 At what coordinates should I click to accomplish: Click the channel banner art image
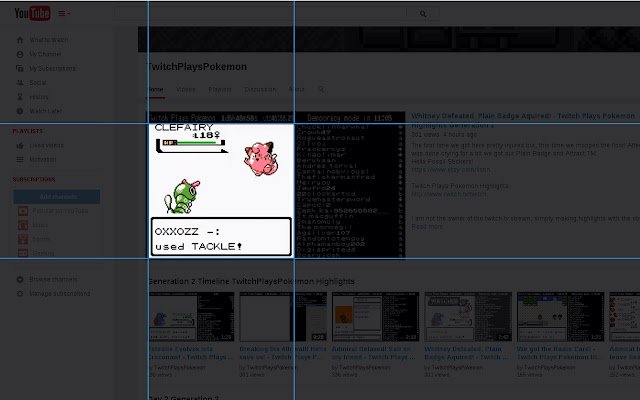pyautogui.click(x=389, y=39)
